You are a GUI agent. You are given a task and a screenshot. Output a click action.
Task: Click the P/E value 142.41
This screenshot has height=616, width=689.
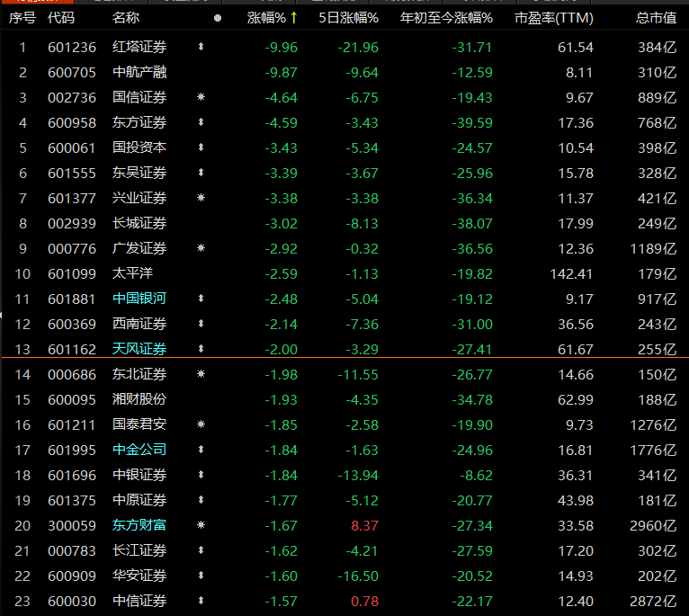point(572,274)
